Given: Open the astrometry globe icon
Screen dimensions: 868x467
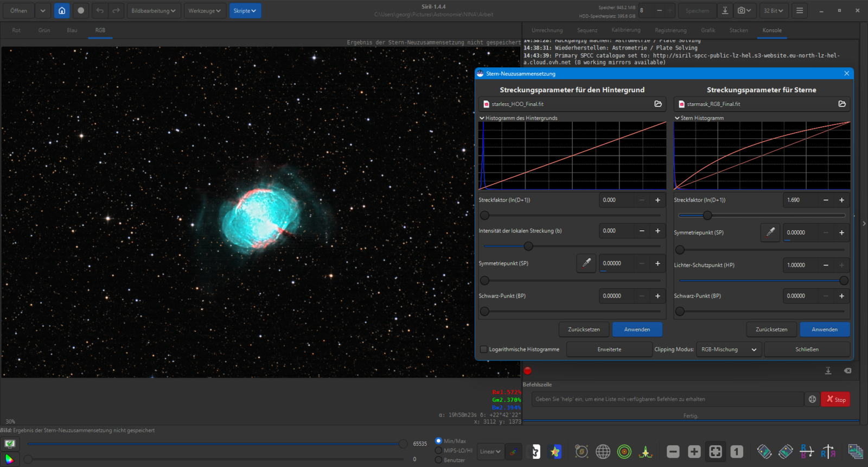Looking at the screenshot, I should 603,451.
